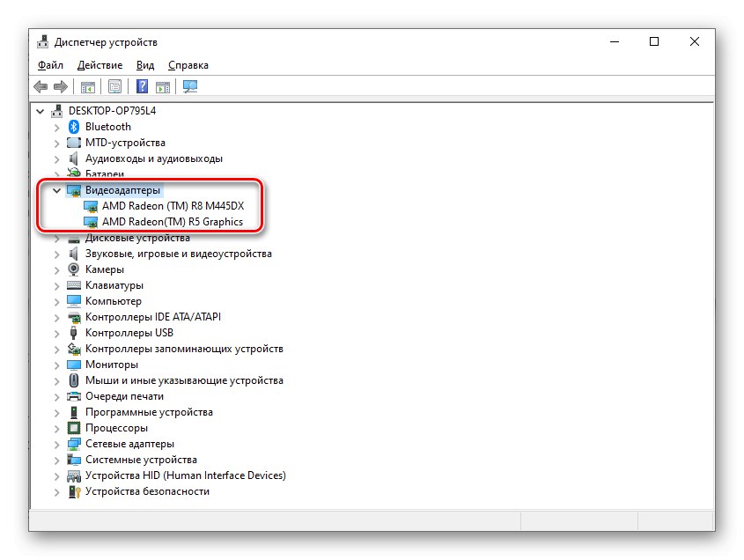Click the Мониторы display icon

tap(74, 365)
